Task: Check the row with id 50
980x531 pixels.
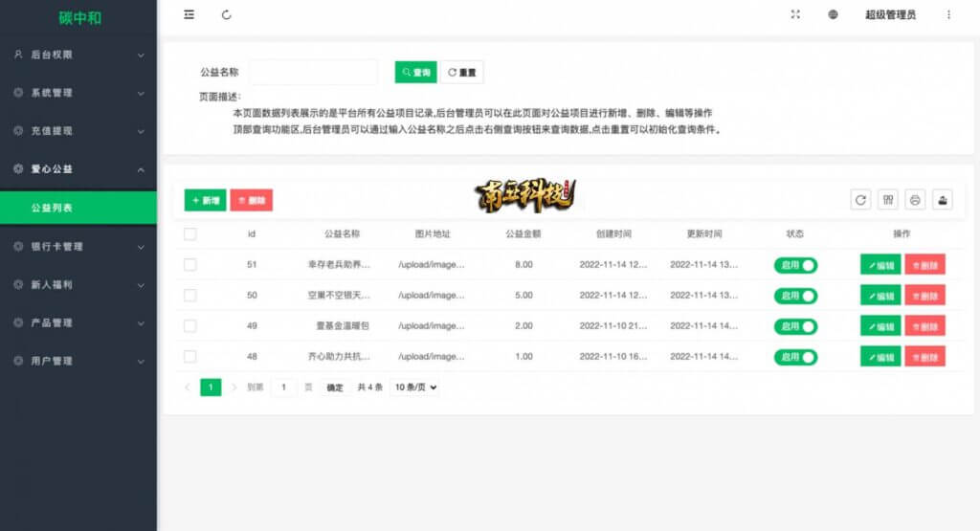Action: point(190,295)
